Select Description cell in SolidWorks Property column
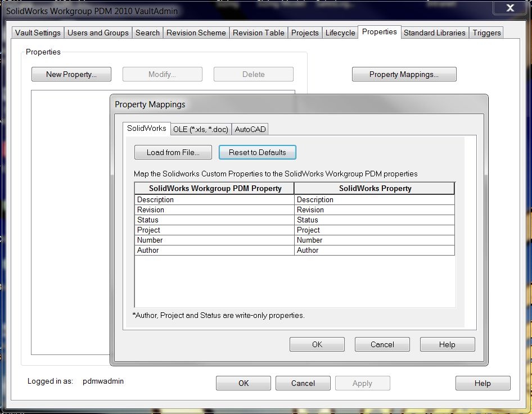Screen dimensions: 532x414 pyautogui.click(x=375, y=199)
